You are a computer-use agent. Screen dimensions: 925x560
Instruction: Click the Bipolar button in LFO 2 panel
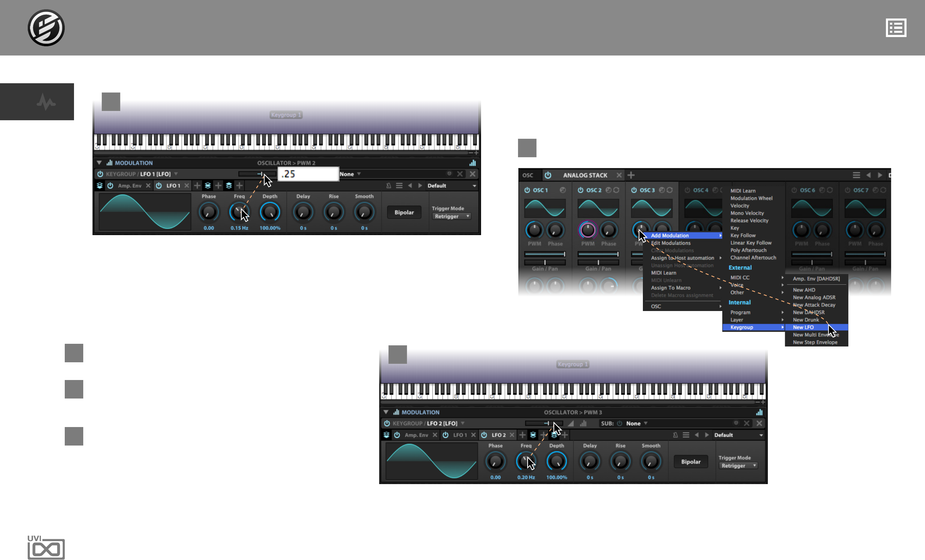pyautogui.click(x=691, y=462)
